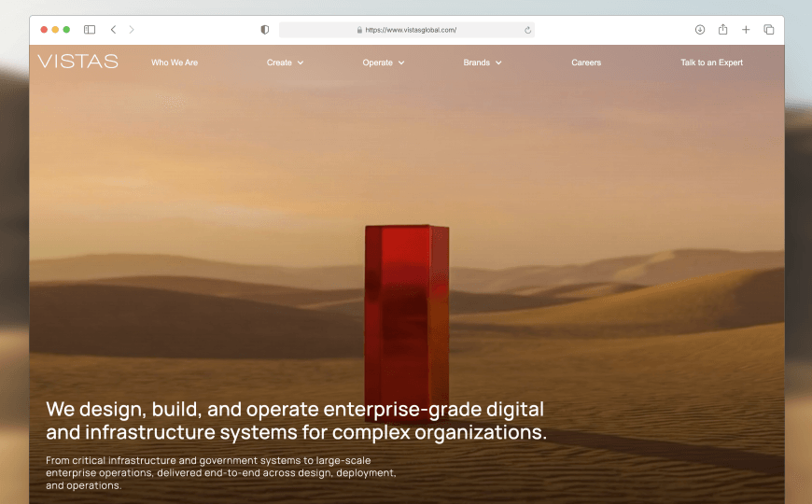812x504 pixels.
Task: Expand the Brands dropdown chevron
Action: 498,63
